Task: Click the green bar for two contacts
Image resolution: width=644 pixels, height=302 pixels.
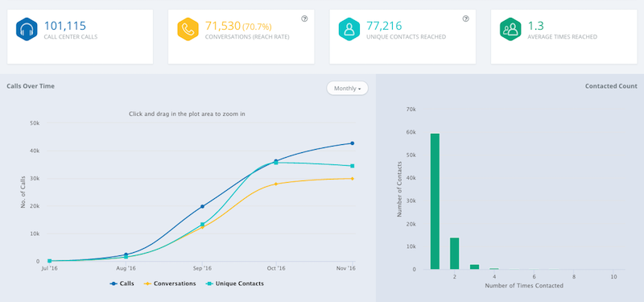Action: coord(455,254)
